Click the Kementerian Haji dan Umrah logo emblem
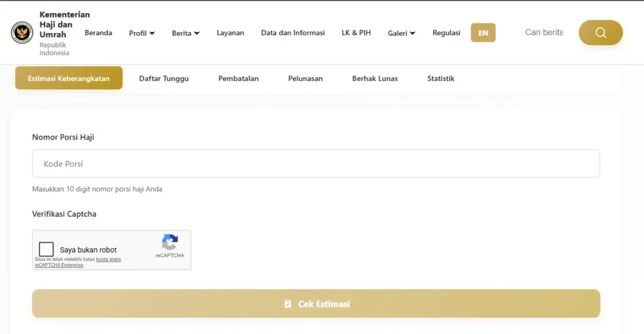 pyautogui.click(x=22, y=33)
